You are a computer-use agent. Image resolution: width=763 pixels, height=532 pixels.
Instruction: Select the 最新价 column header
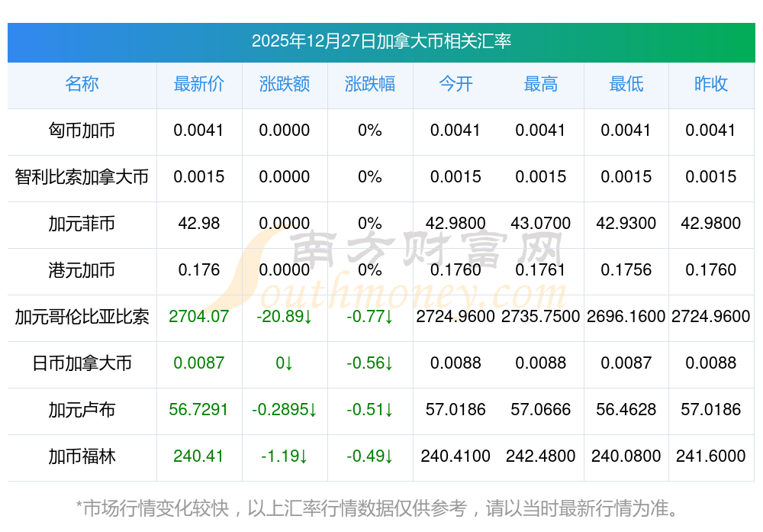(x=199, y=84)
